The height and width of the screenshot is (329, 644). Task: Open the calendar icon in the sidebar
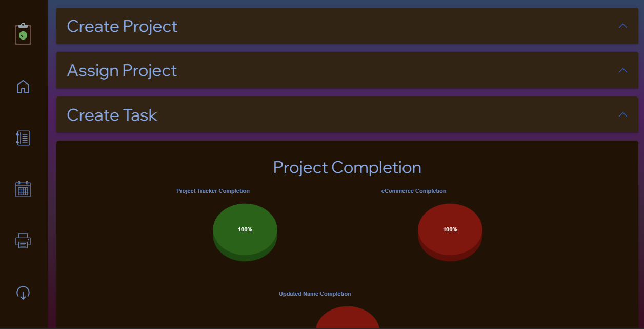click(x=23, y=189)
